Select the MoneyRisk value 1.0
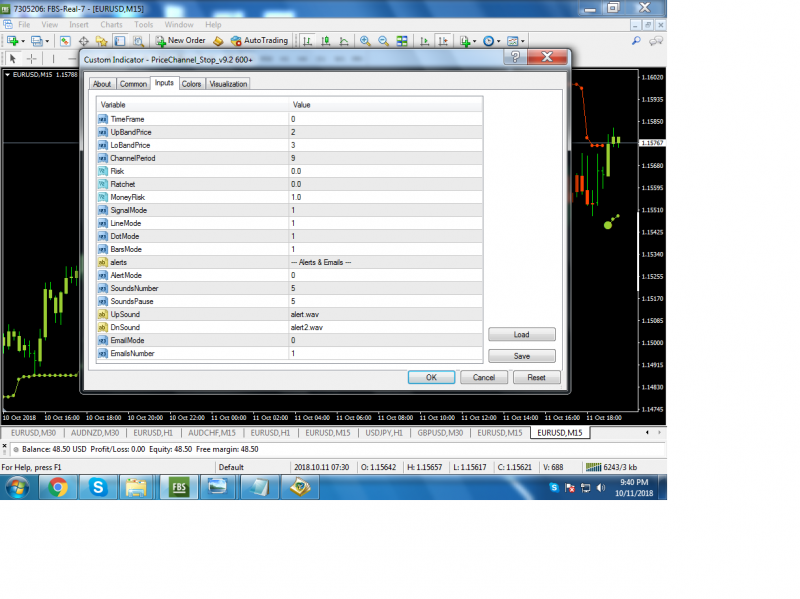The height and width of the screenshot is (599, 800). coord(385,197)
